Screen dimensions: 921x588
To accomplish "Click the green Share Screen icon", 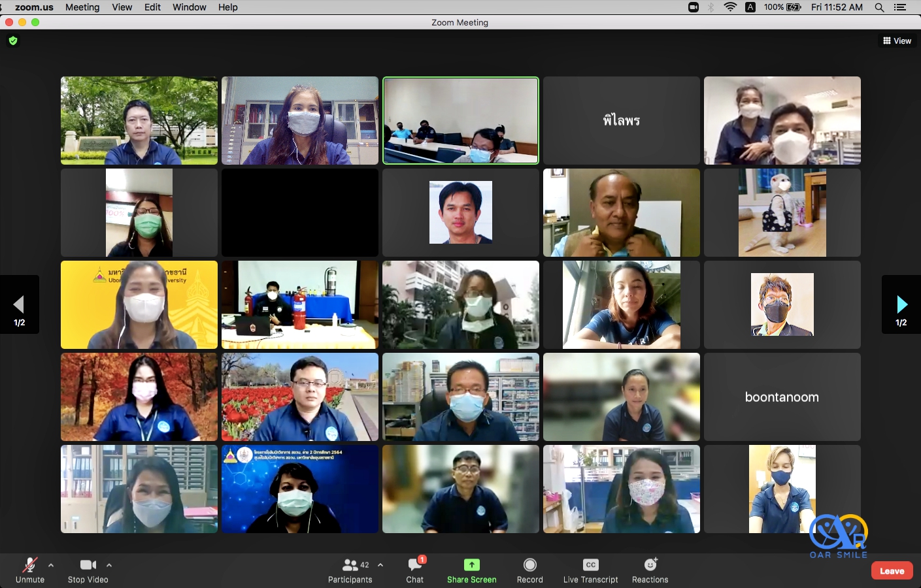I will tap(471, 564).
